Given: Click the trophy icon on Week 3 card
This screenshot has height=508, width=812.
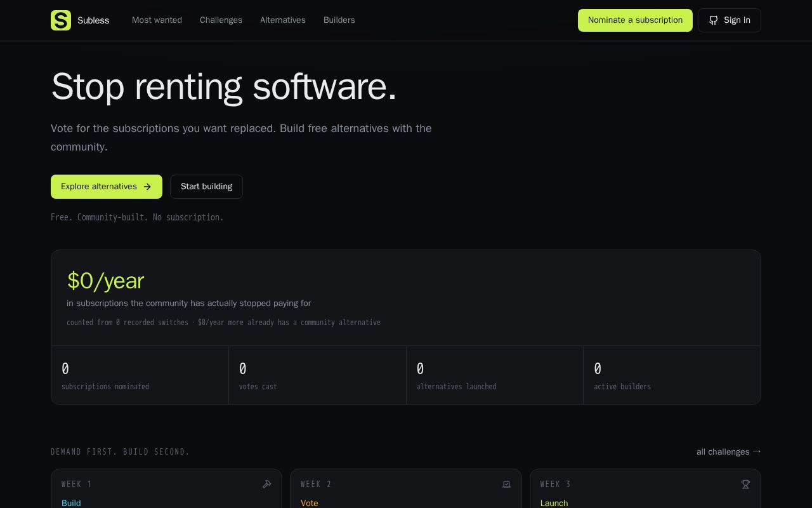Looking at the screenshot, I should pos(746,485).
